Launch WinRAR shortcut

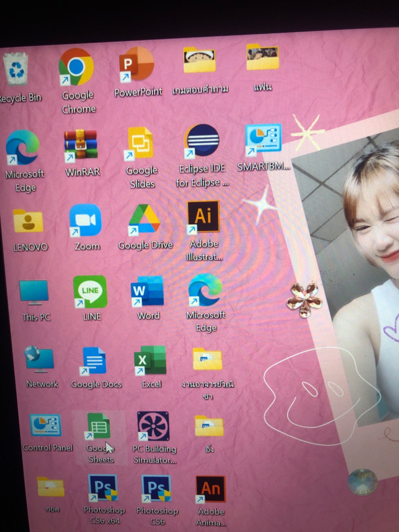pos(81,145)
